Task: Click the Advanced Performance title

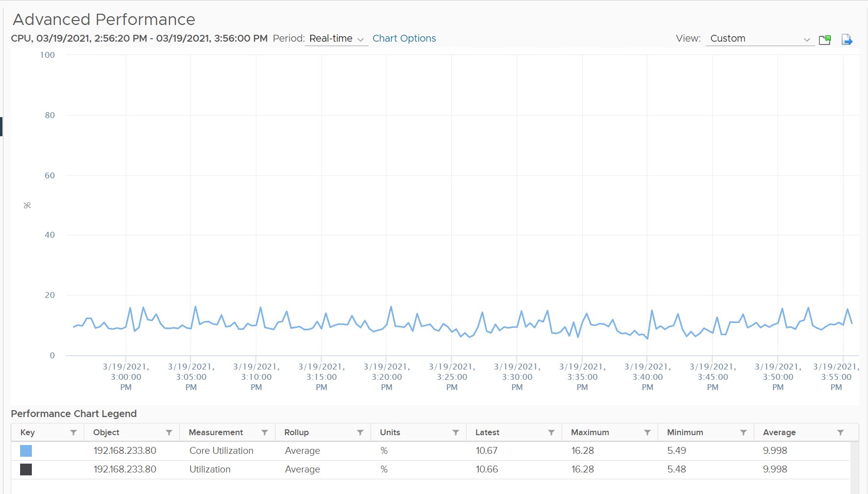Action: tap(104, 20)
